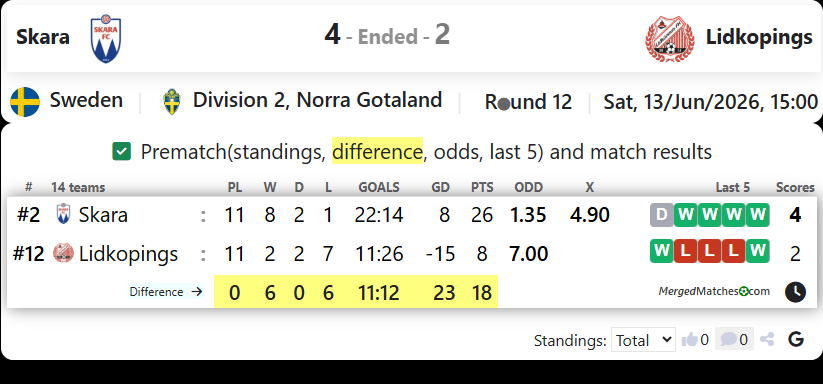Open Division 2, Norra Gotaland league link
The image size is (823, 384).
point(317,100)
